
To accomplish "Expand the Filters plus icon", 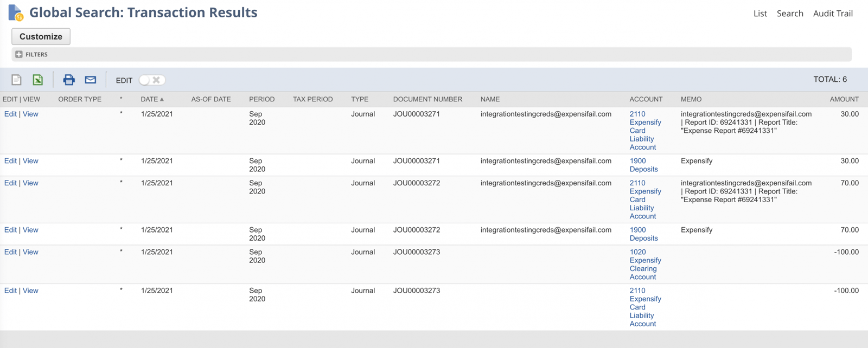I will tap(19, 54).
